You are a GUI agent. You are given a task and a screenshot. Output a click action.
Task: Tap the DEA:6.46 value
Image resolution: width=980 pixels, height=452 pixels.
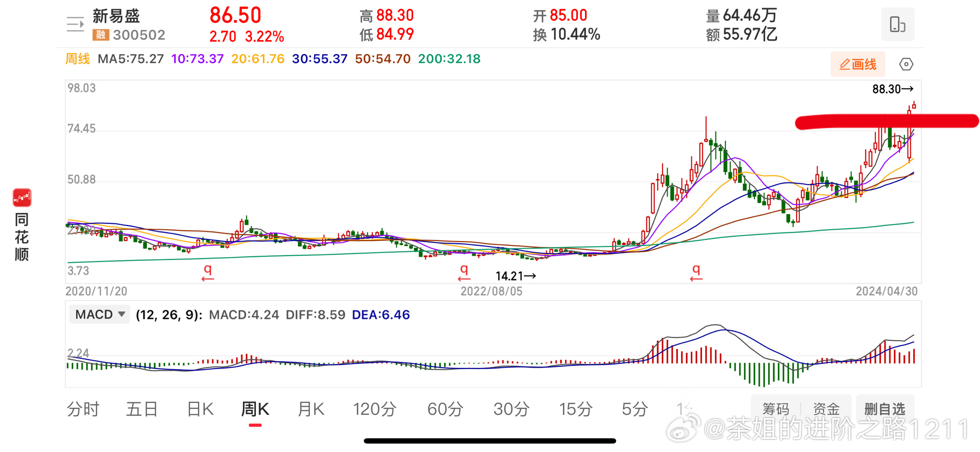381,315
